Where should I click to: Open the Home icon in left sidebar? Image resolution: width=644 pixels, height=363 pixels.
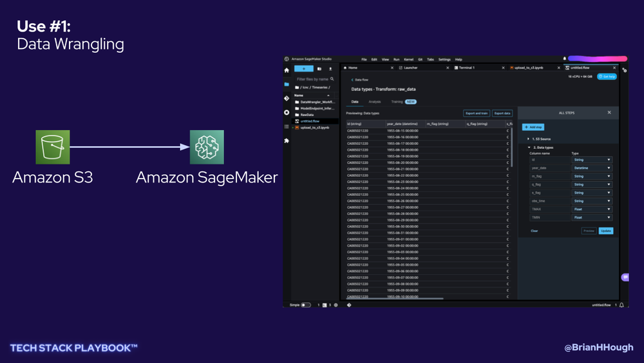tap(287, 70)
